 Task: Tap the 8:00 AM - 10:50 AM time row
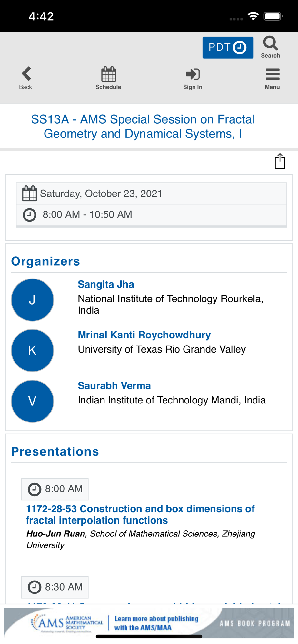[x=152, y=215]
